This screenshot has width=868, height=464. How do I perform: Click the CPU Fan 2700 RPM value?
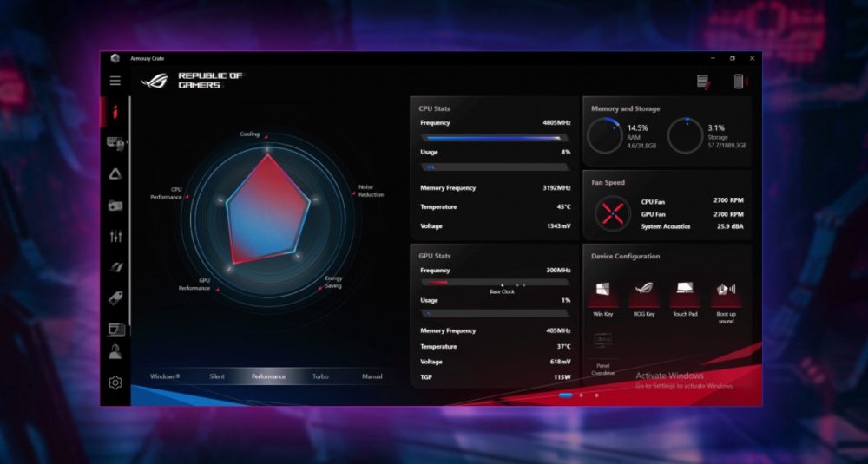[x=728, y=200]
